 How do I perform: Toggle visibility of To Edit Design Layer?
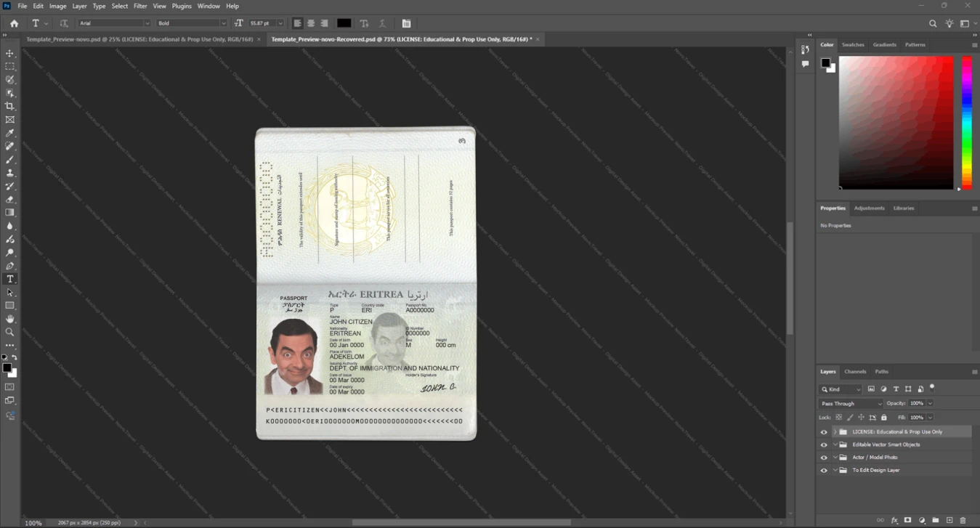point(824,470)
